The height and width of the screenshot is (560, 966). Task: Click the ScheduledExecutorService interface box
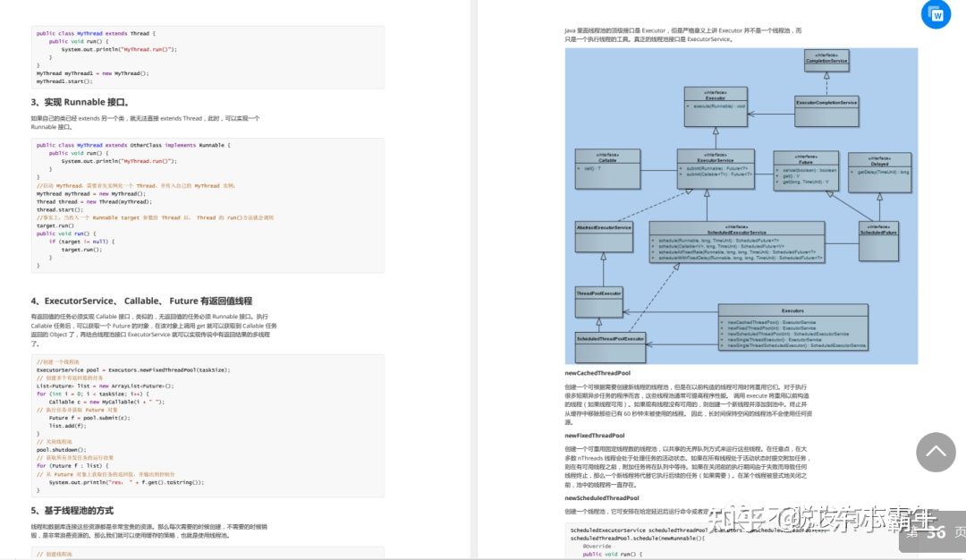tap(737, 242)
